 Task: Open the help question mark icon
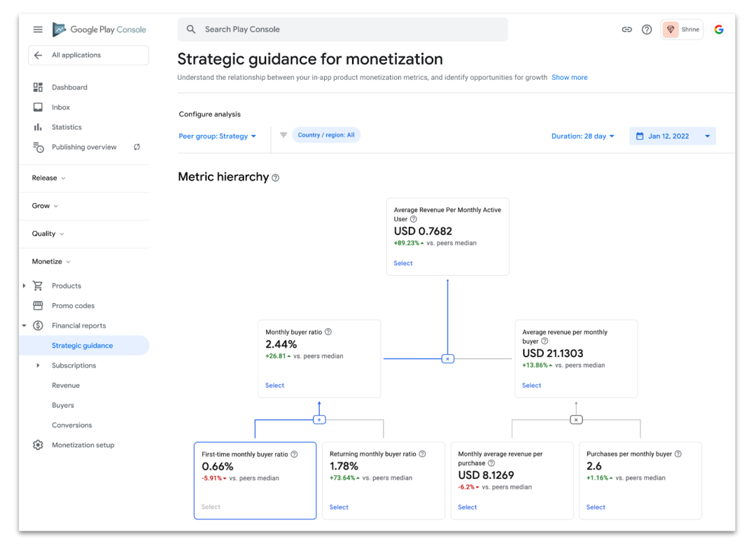(647, 29)
